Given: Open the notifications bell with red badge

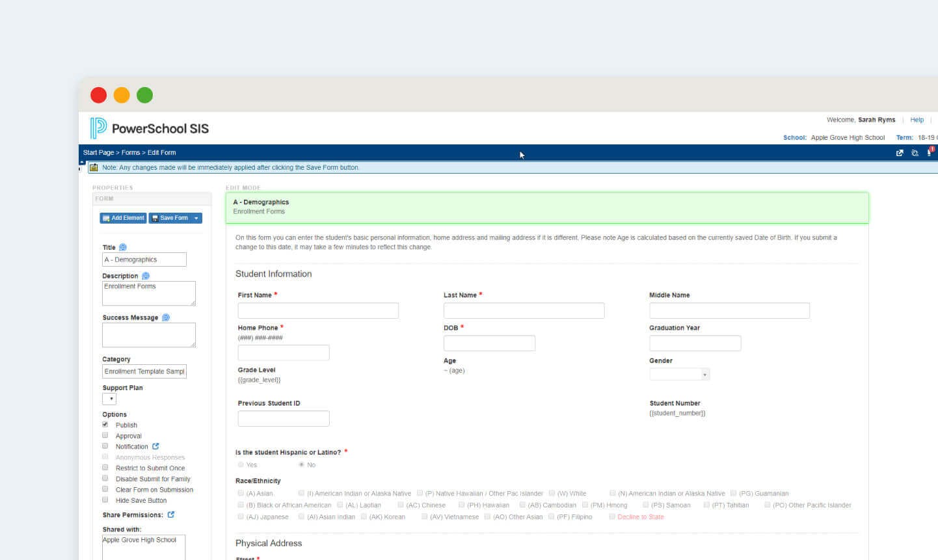Looking at the screenshot, I should [x=930, y=152].
